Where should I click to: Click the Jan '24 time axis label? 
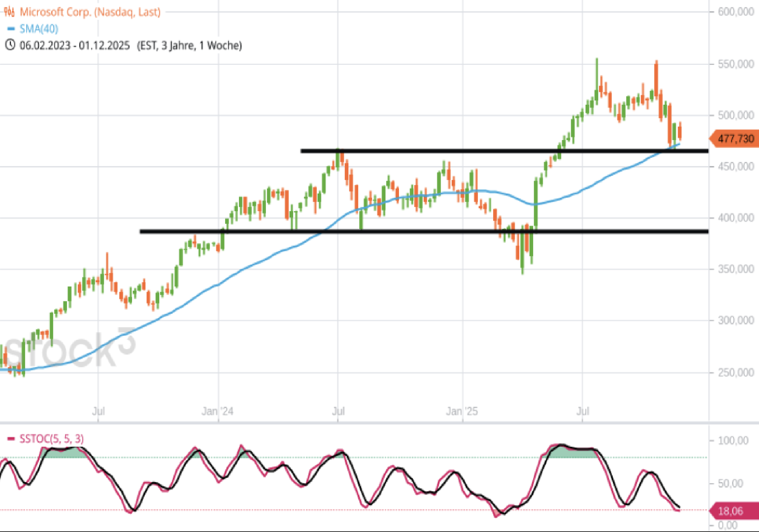coord(217,411)
